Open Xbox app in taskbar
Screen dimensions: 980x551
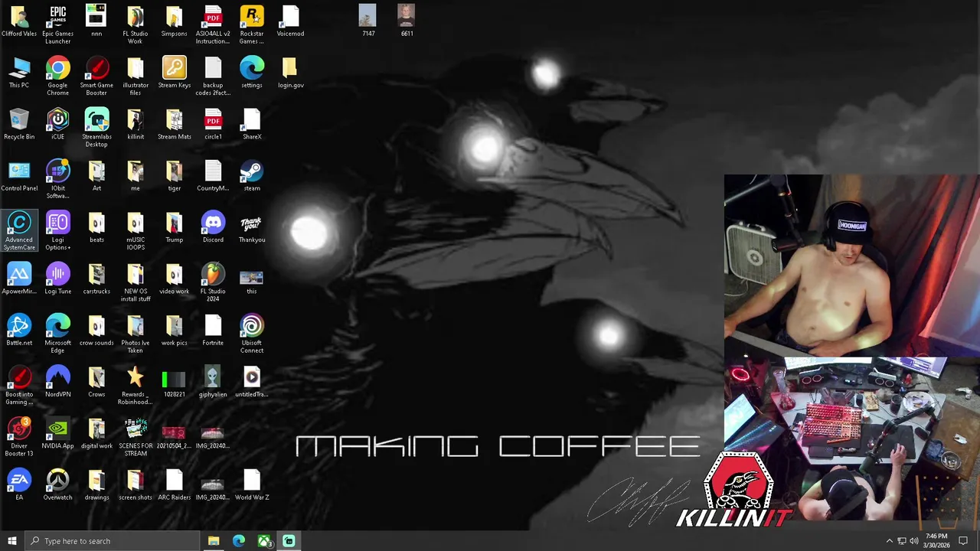(x=264, y=541)
